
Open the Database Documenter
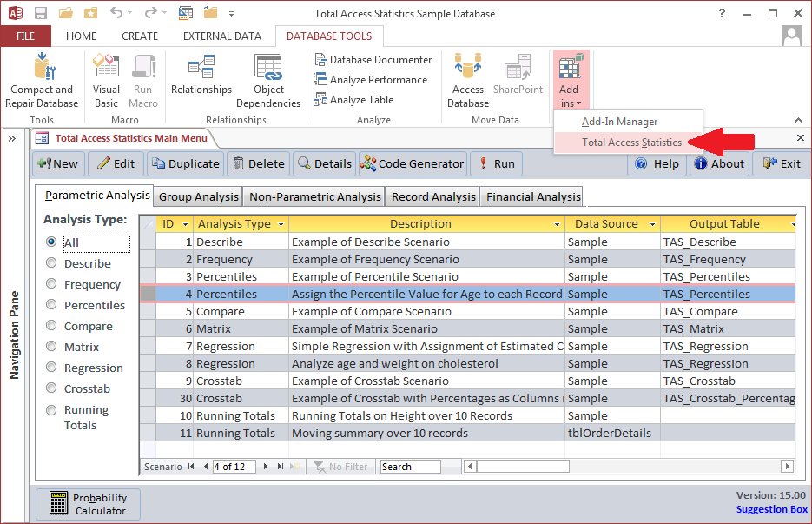coord(373,60)
